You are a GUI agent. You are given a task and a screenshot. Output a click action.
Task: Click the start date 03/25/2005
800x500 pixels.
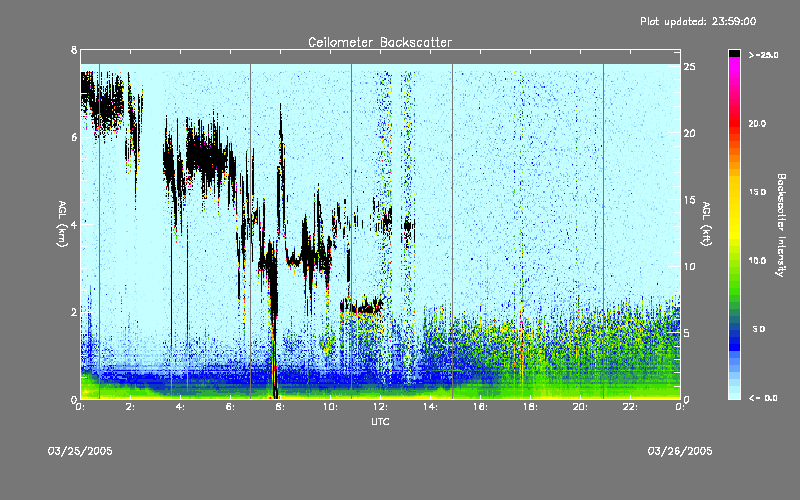point(80,451)
